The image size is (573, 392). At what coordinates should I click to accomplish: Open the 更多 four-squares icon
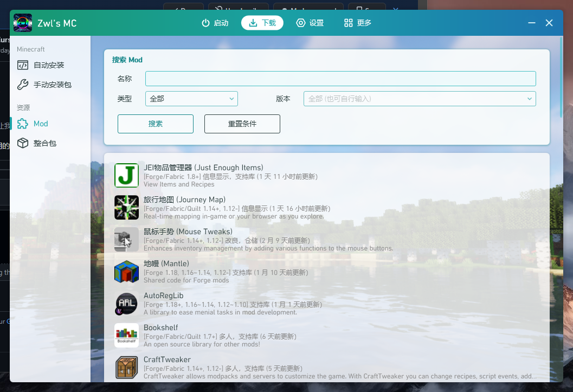[x=347, y=23]
